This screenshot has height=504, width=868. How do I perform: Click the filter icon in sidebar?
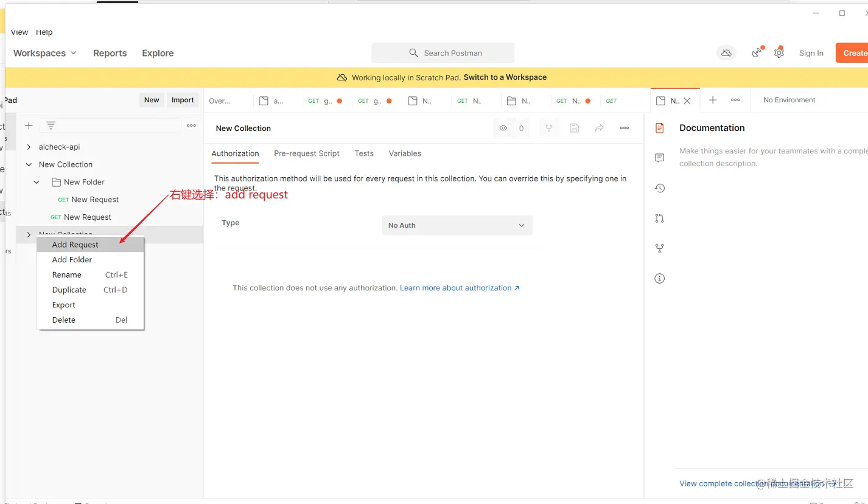[51, 125]
